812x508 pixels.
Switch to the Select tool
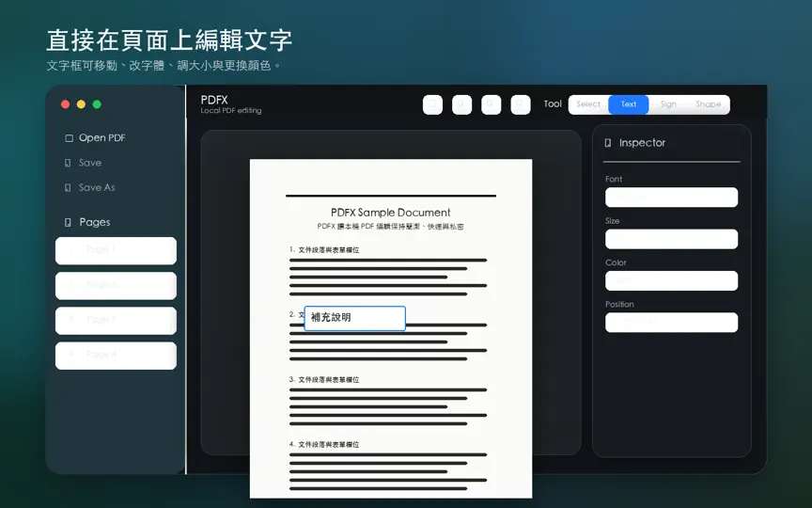coord(588,104)
